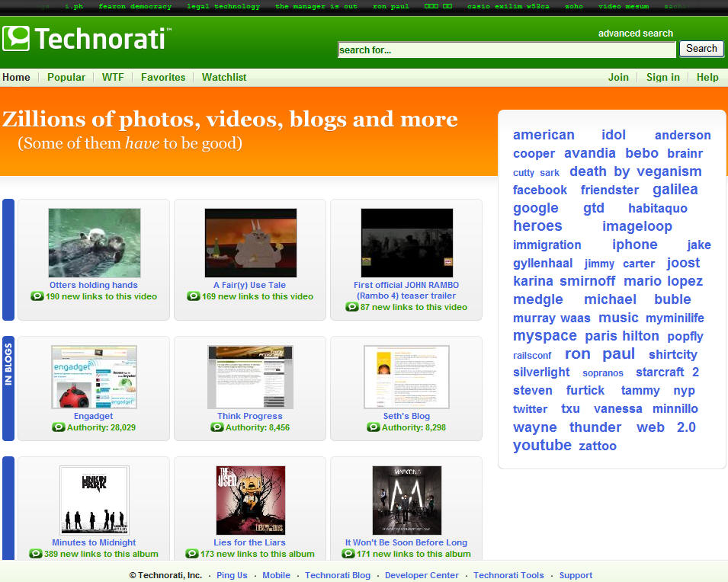Screen dimensions: 728x582
Task: Select the 'death by veganism' tag
Action: [x=636, y=171]
